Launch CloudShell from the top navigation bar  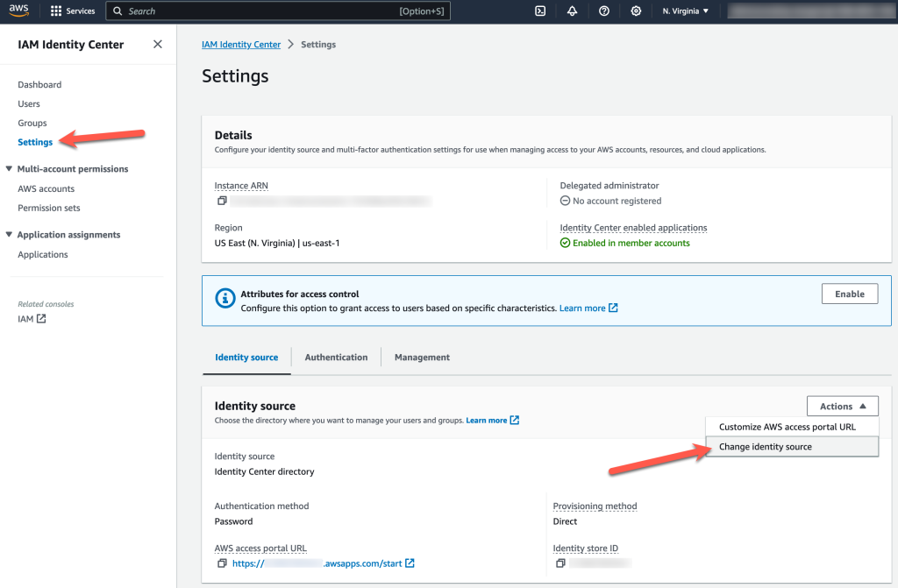[x=539, y=11]
